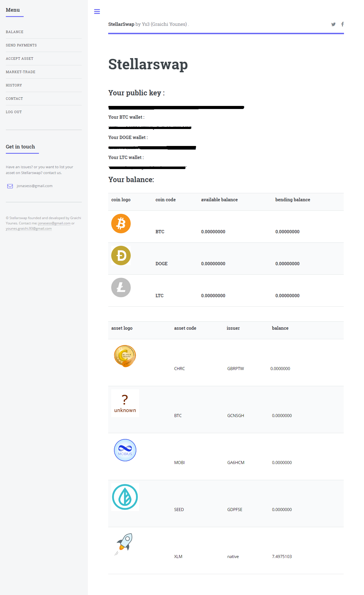The height and width of the screenshot is (595, 364).
Task: Click the Litecoin coin logo
Action: pos(121,287)
